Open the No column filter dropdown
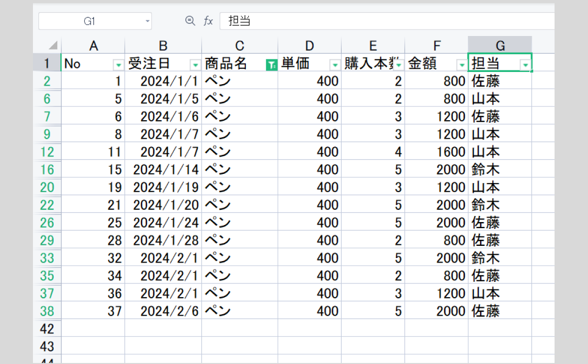 pyautogui.click(x=118, y=65)
